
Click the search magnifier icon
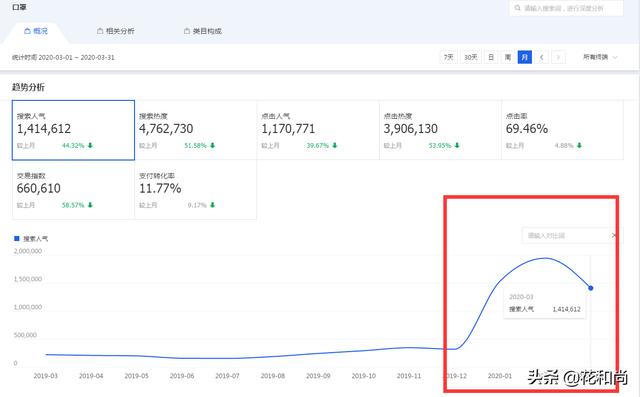[x=517, y=8]
